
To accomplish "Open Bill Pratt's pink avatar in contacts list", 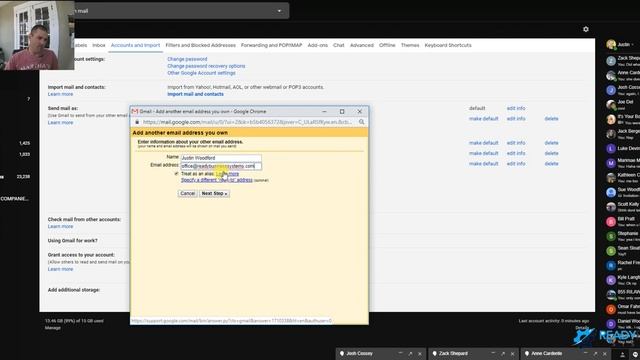I will point(611,222).
